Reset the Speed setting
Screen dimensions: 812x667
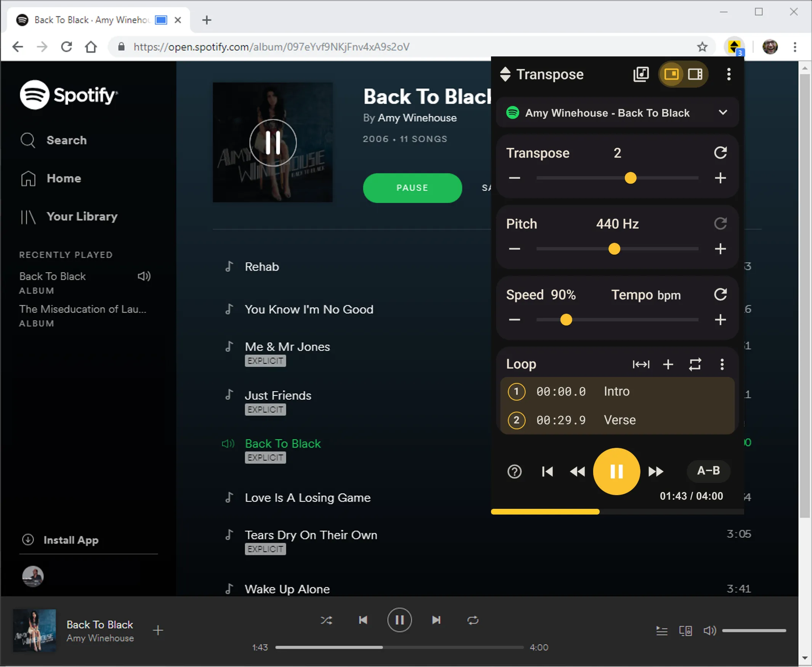pyautogui.click(x=720, y=295)
